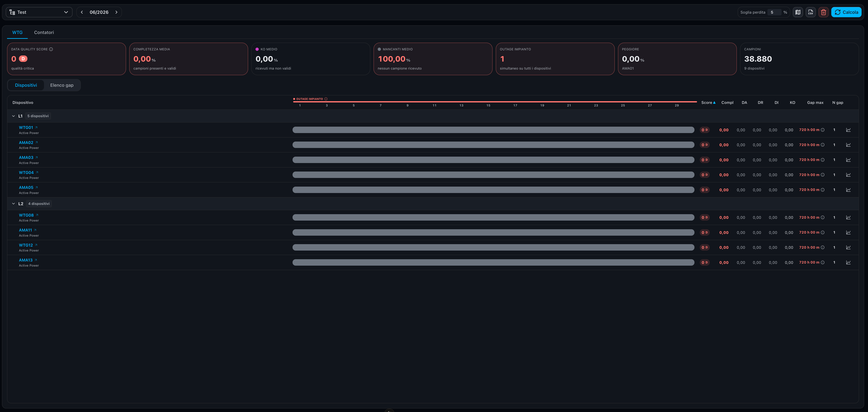Open AMA02 device link

[28, 143]
